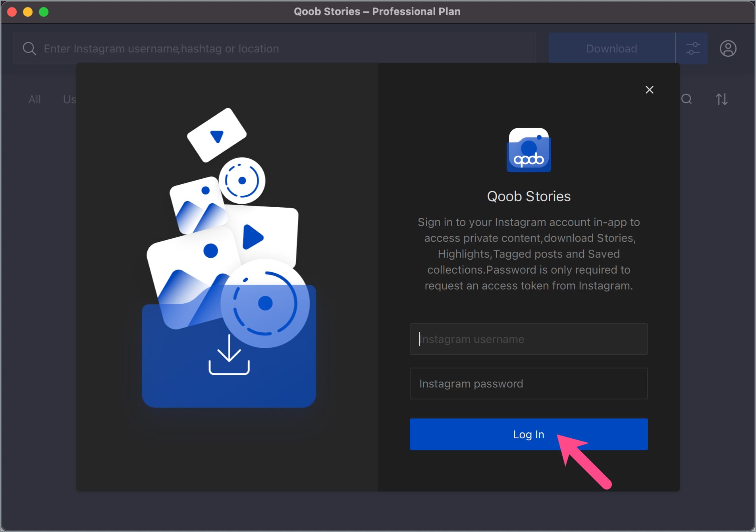Click the Download button

click(x=611, y=48)
